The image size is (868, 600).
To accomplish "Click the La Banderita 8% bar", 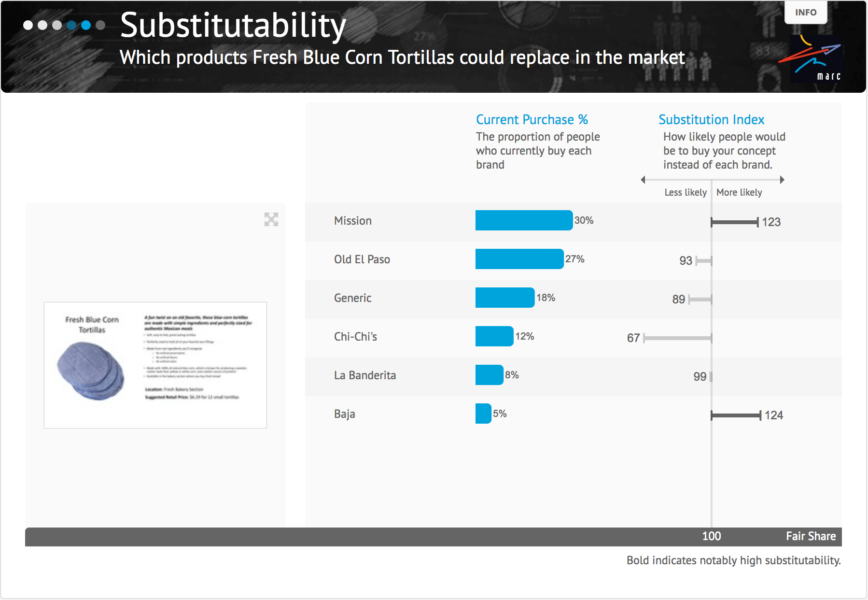I will [x=490, y=375].
